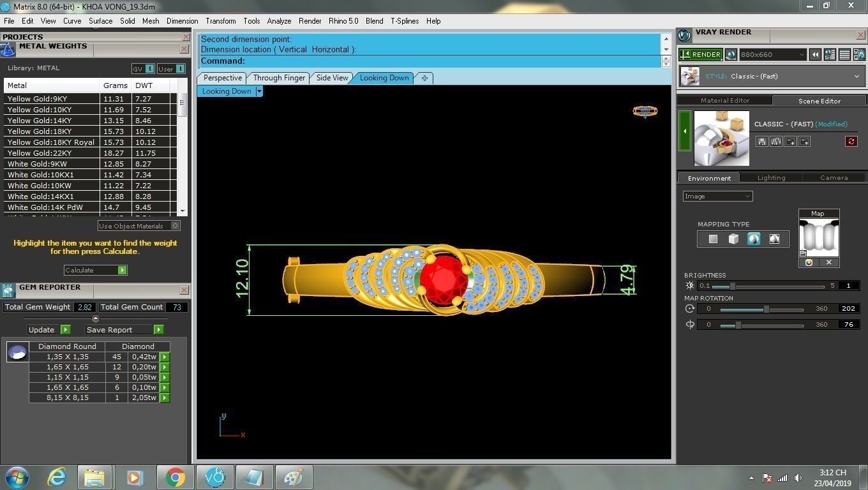Open the T-Splines menu
Viewport: 868px width, 490px height.
coord(405,21)
